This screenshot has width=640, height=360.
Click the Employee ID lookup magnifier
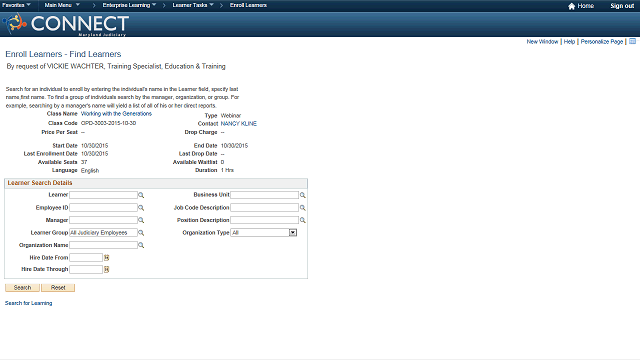click(141, 208)
